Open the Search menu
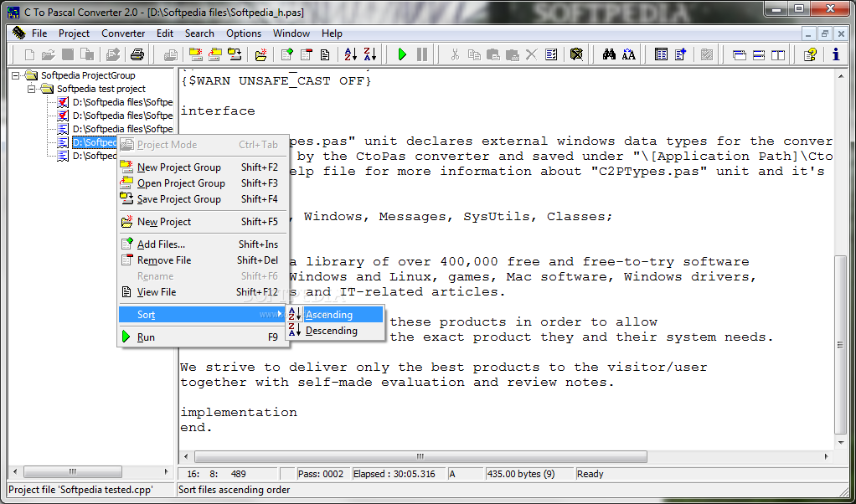The height and width of the screenshot is (504, 856). pyautogui.click(x=199, y=33)
